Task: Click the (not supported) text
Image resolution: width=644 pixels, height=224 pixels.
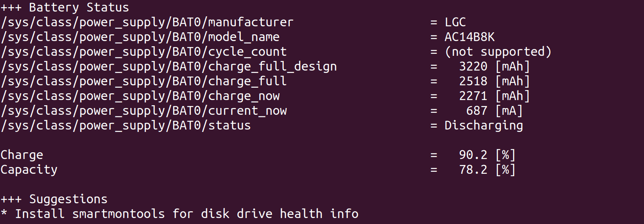Action: (498, 52)
